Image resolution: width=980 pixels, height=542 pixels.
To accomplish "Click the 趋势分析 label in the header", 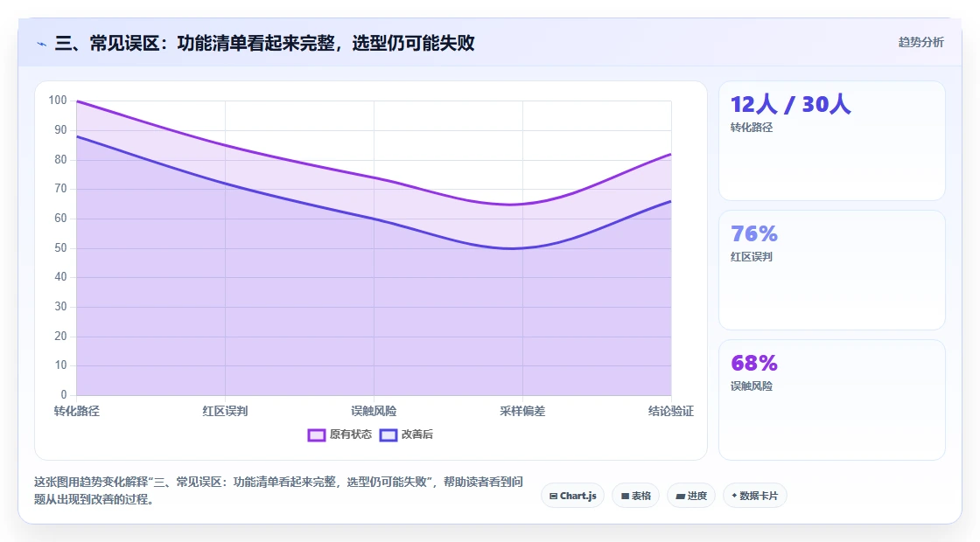I will coord(920,43).
